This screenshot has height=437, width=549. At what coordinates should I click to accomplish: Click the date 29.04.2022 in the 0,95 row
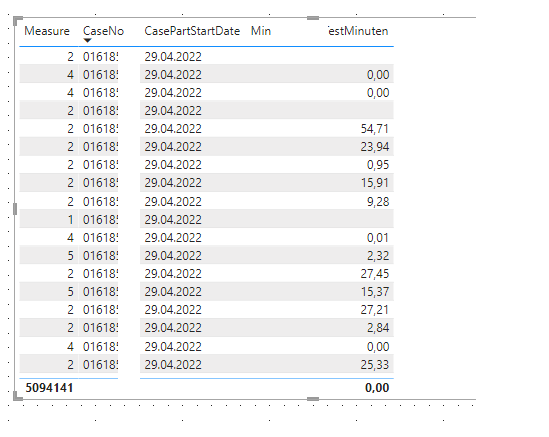coord(173,165)
